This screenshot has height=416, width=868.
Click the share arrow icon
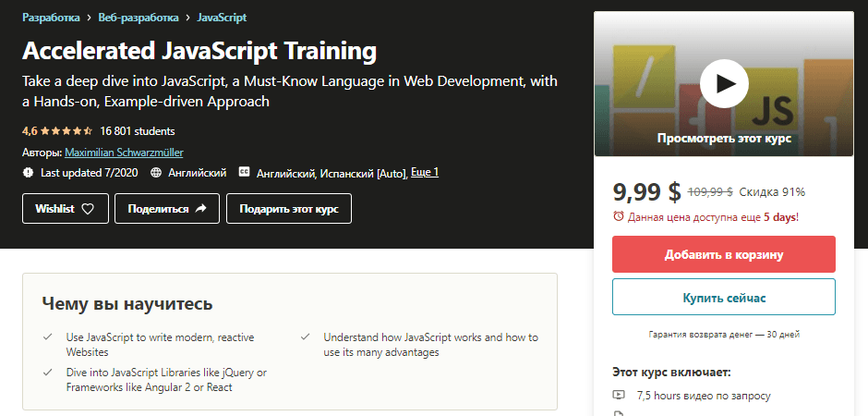point(201,209)
